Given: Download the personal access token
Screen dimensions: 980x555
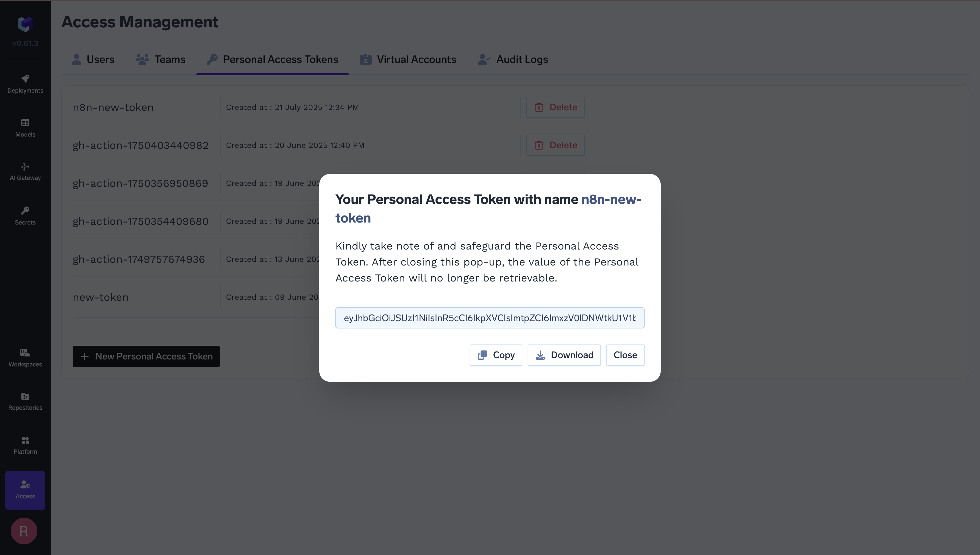Looking at the screenshot, I should [x=564, y=355].
